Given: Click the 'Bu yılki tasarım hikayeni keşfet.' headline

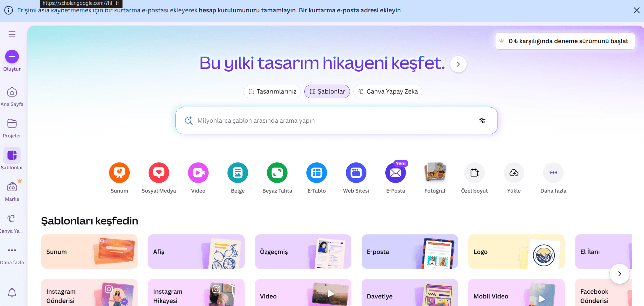Looking at the screenshot, I should pos(322,63).
